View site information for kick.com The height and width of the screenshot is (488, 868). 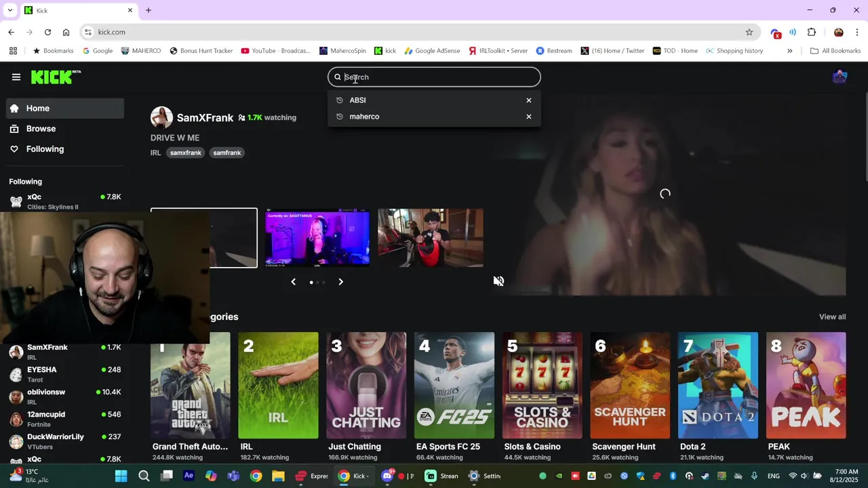pos(88,32)
